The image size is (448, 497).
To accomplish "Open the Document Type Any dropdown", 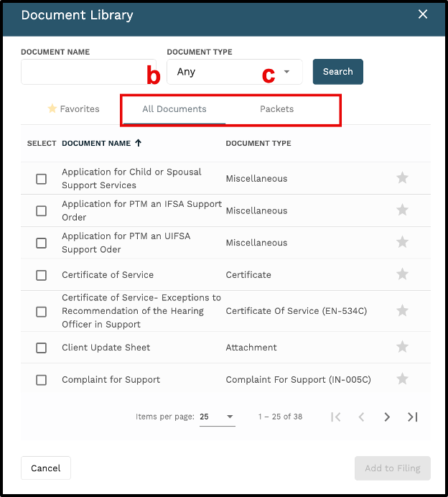I will click(x=235, y=72).
